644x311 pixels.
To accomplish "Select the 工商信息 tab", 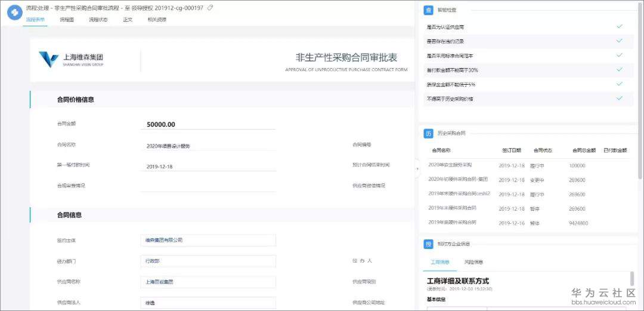I will (x=440, y=261).
